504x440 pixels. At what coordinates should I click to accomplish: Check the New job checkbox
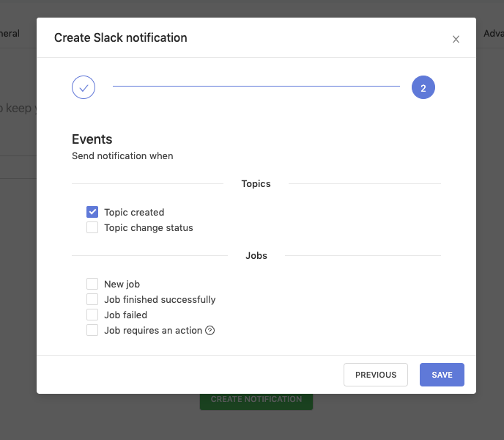pyautogui.click(x=92, y=284)
